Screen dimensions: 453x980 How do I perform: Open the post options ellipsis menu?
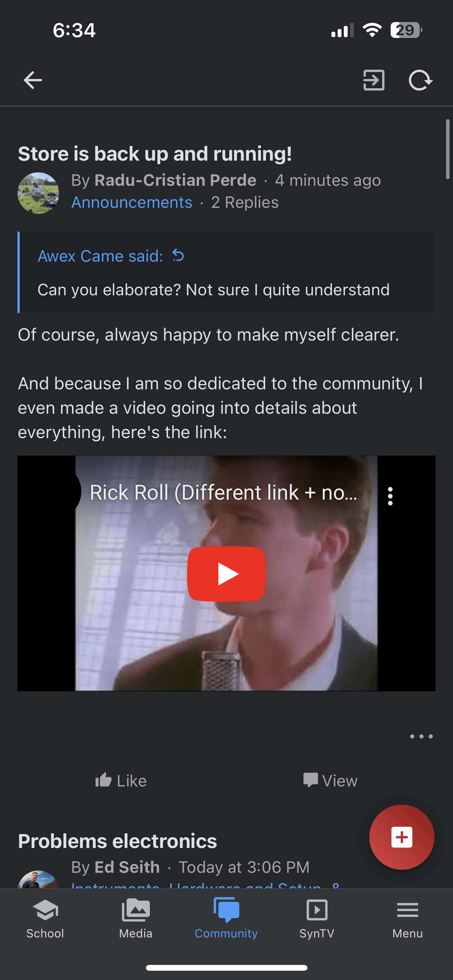click(421, 736)
